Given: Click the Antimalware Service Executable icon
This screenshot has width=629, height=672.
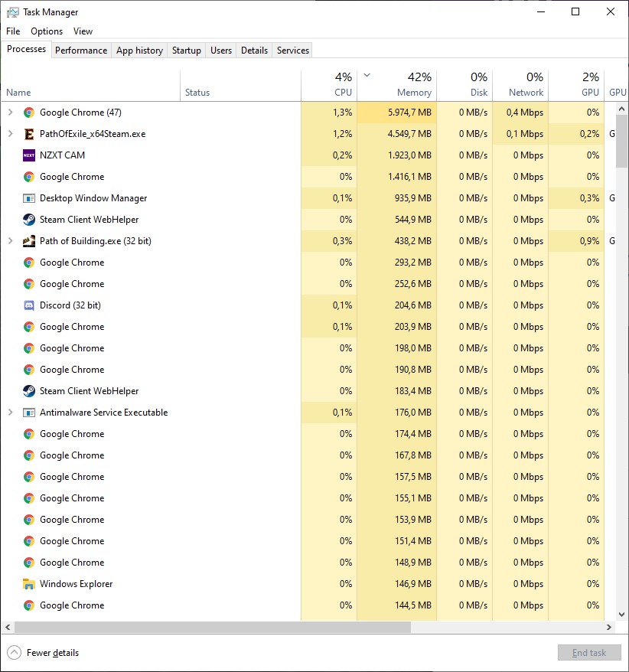Looking at the screenshot, I should (29, 413).
